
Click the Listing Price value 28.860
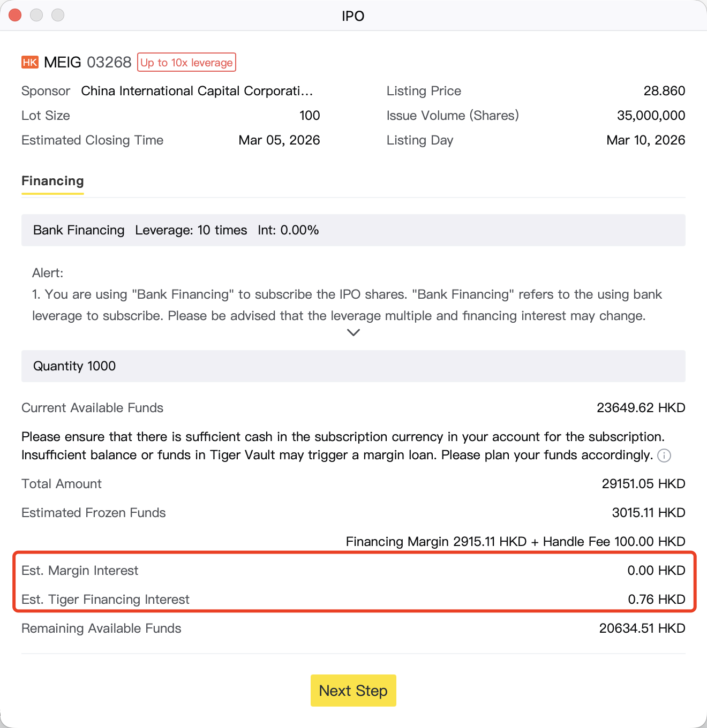coord(664,91)
